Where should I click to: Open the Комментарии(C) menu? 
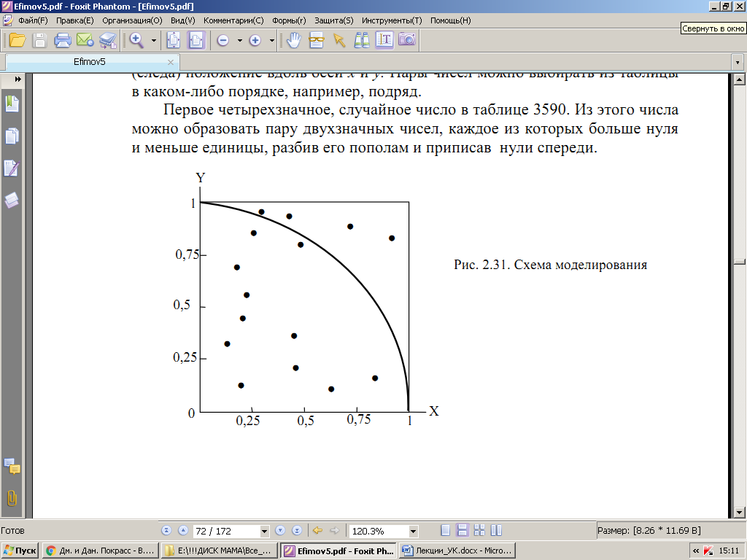tap(233, 20)
